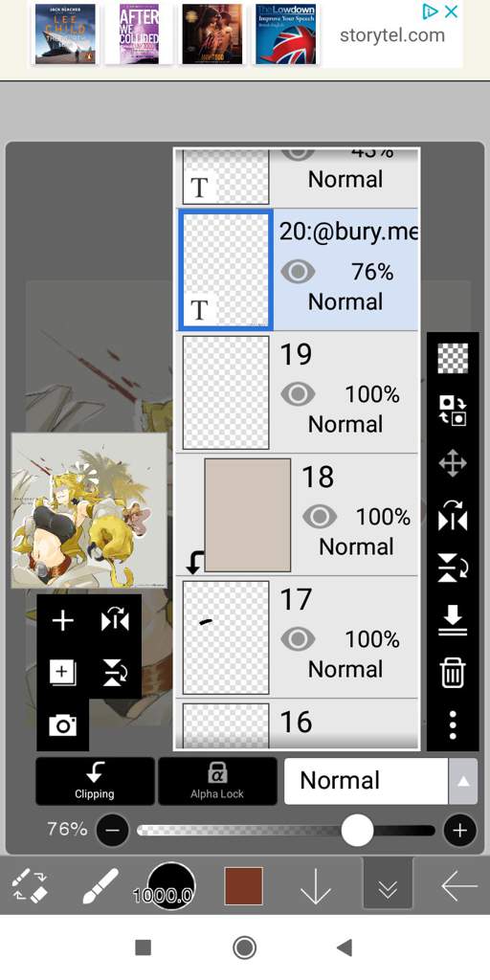Add a new layer with plus icon
Image resolution: width=490 pixels, height=980 pixels.
(x=62, y=620)
